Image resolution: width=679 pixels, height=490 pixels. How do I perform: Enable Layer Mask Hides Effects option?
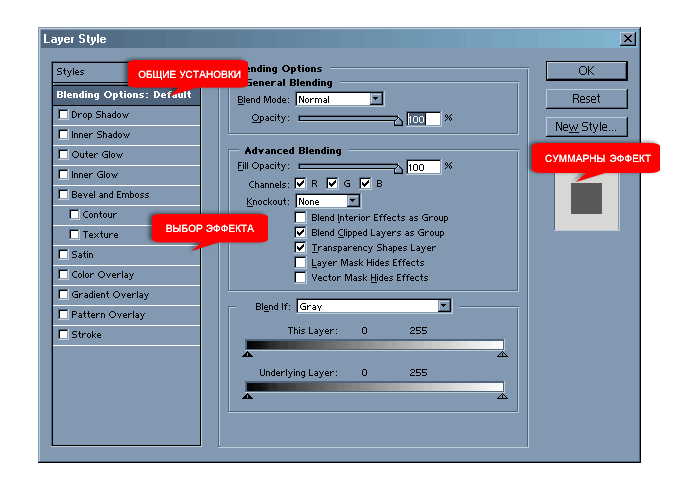(x=300, y=262)
